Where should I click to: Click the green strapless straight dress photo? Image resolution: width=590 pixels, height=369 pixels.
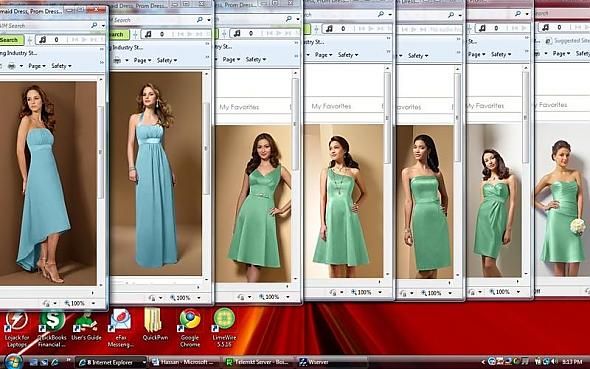[425, 202]
